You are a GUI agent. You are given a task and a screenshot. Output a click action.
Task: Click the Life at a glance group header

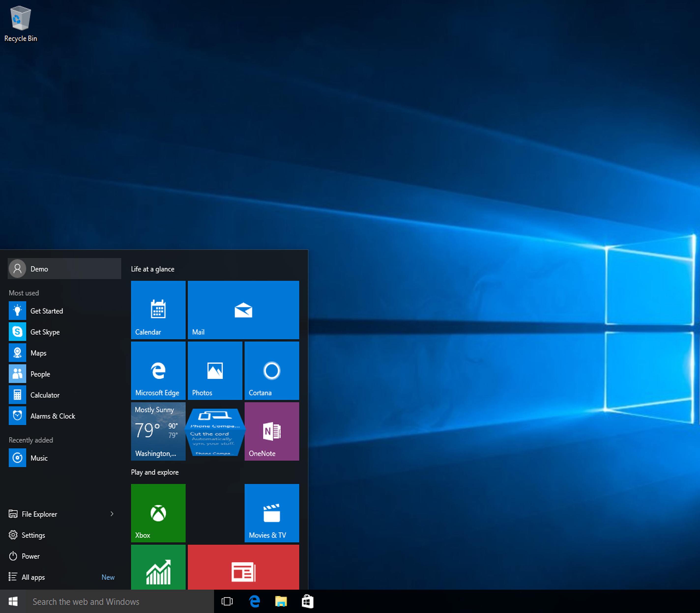153,269
